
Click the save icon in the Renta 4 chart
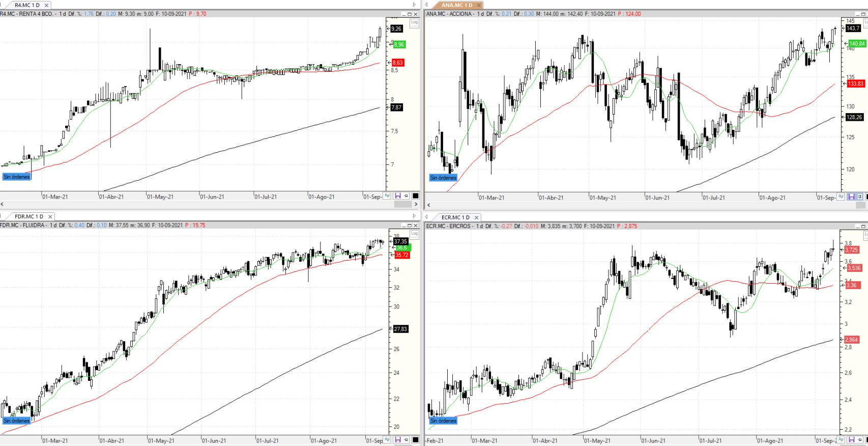(x=397, y=196)
